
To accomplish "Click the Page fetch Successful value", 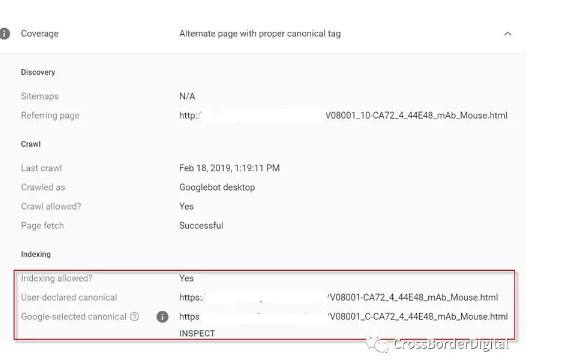I will 201,226.
